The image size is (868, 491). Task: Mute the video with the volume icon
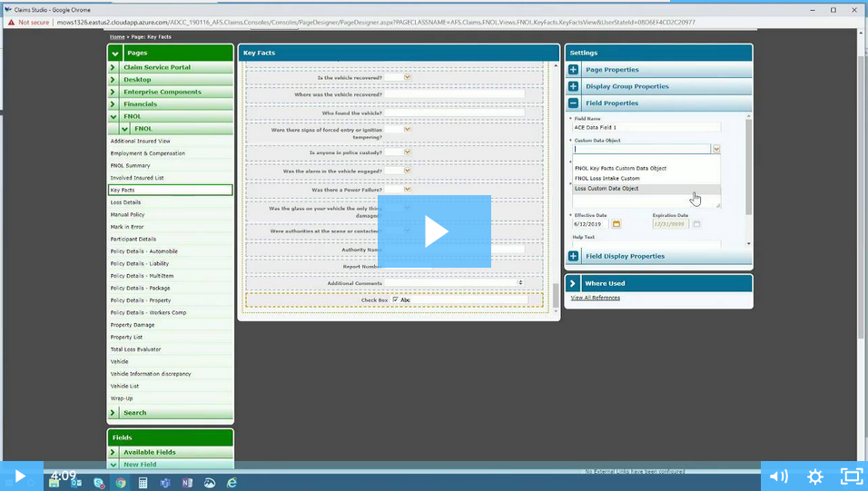778,476
